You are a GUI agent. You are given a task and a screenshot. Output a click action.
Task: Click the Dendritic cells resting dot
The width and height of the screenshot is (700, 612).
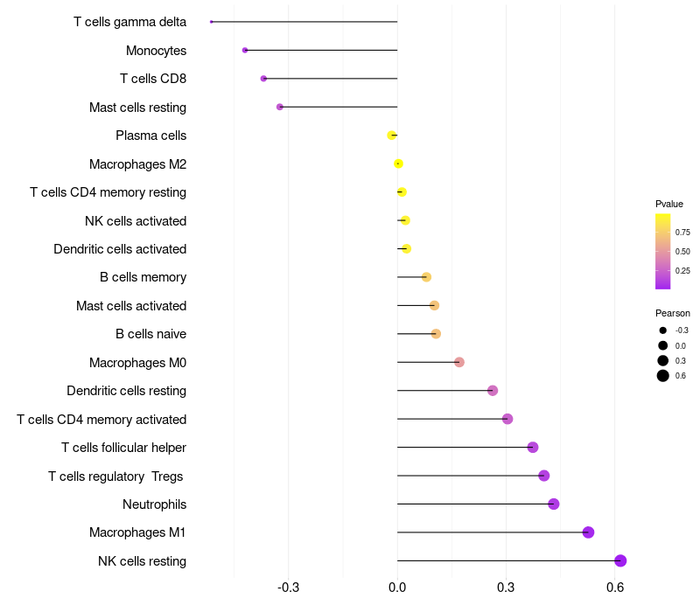click(x=493, y=391)
